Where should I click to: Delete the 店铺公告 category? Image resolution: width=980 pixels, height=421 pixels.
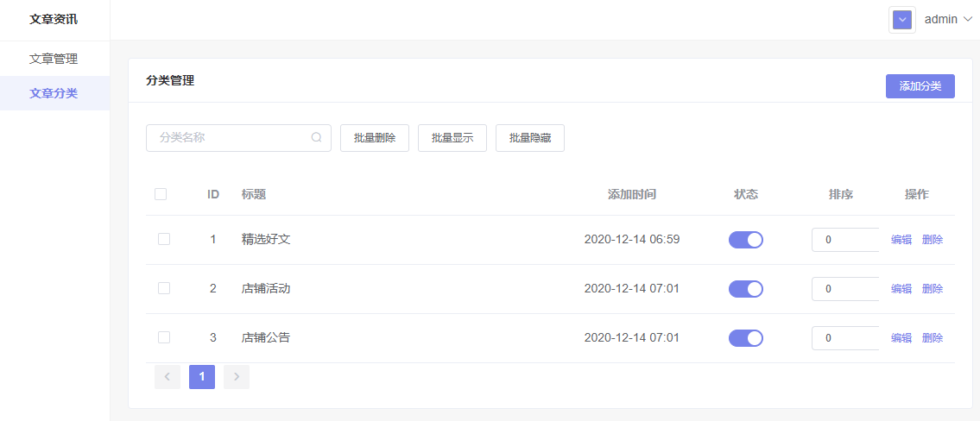pyautogui.click(x=933, y=338)
